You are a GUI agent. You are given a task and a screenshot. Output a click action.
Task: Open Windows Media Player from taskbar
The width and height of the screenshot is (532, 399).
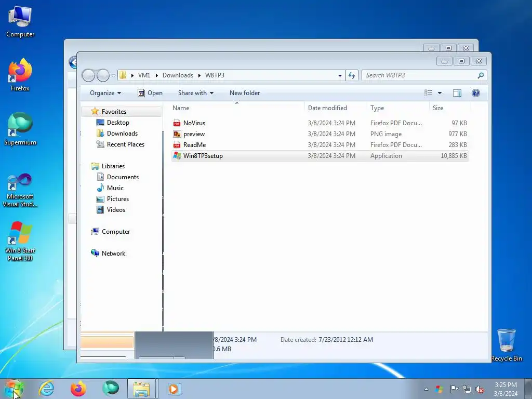click(x=174, y=389)
